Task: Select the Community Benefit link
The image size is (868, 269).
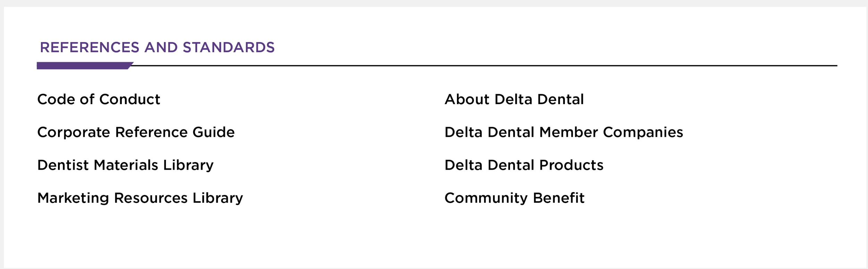Action: click(514, 199)
